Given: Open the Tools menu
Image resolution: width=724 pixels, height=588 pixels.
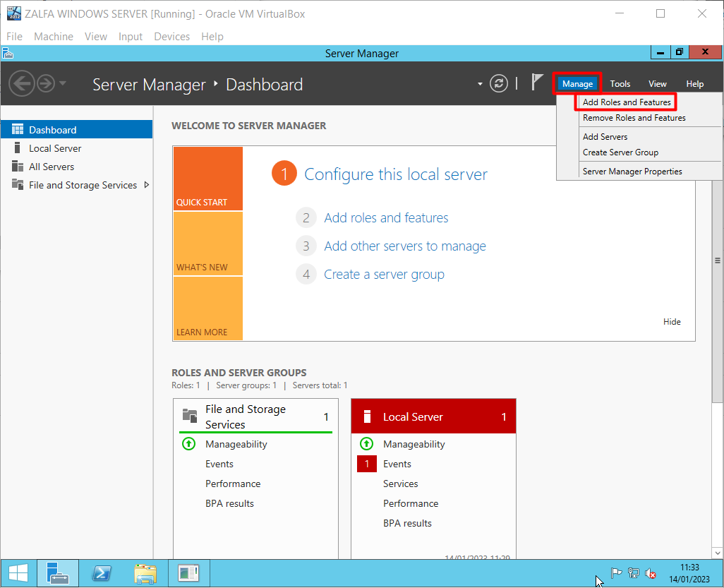Looking at the screenshot, I should pyautogui.click(x=620, y=83).
